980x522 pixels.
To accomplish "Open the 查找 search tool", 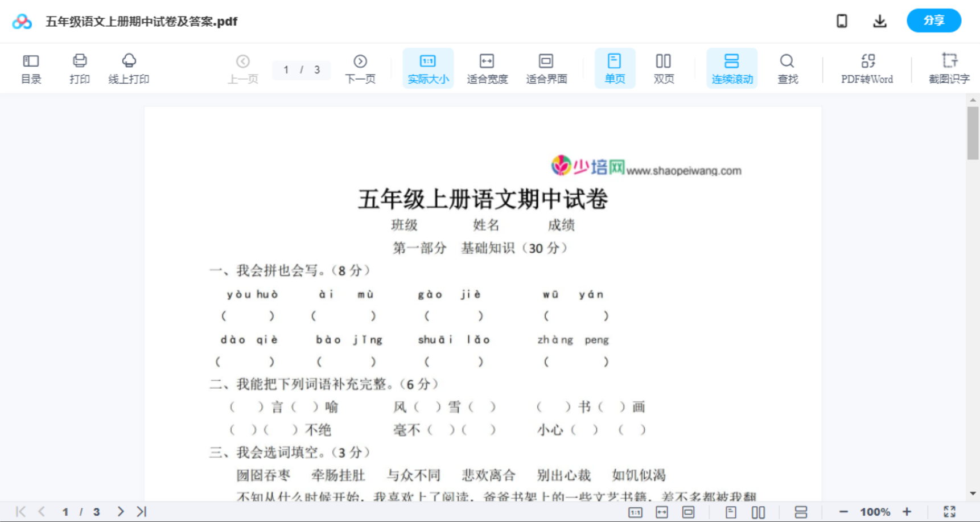I will click(x=788, y=67).
